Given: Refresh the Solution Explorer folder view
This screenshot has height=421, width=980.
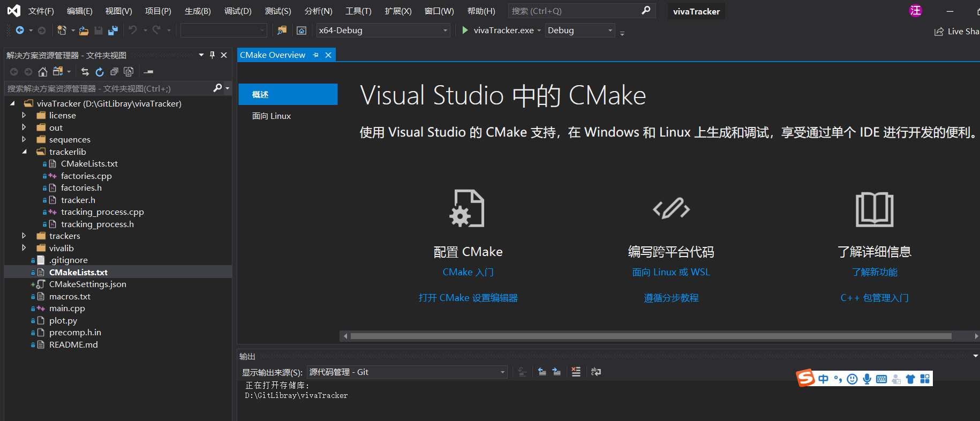Looking at the screenshot, I should click(x=100, y=71).
